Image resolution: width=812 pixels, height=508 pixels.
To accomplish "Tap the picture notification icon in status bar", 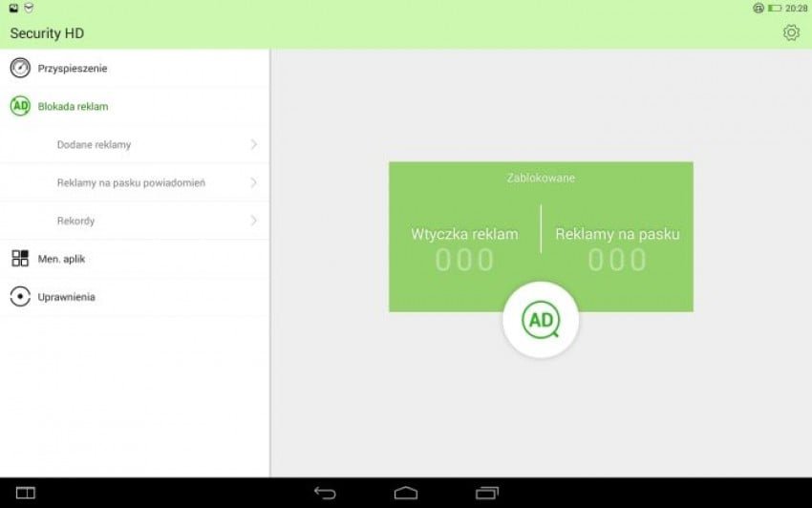I will pyautogui.click(x=13, y=8).
